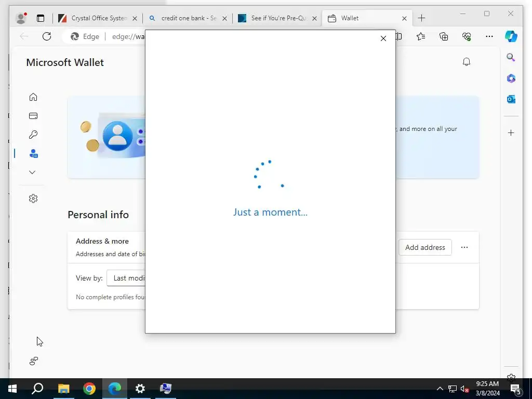This screenshot has height=399, width=532.
Task: Close the 'Just a moment' dialog
Action: (x=383, y=38)
